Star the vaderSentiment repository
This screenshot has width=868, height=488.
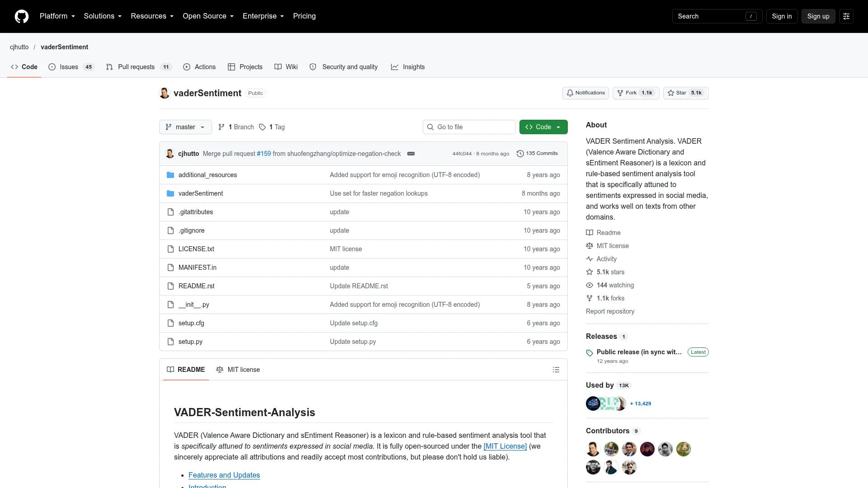pos(686,93)
